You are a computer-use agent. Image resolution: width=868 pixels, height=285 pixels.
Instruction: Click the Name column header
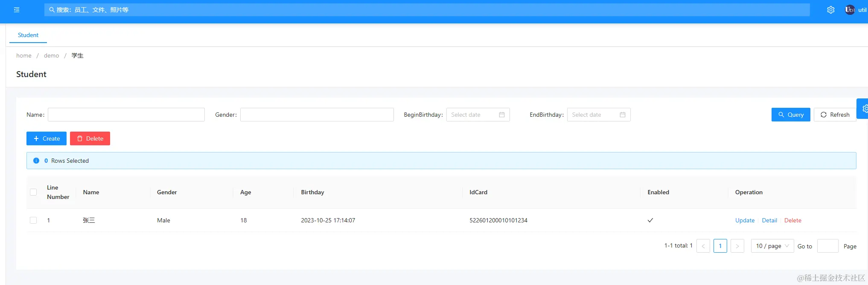(x=91, y=192)
